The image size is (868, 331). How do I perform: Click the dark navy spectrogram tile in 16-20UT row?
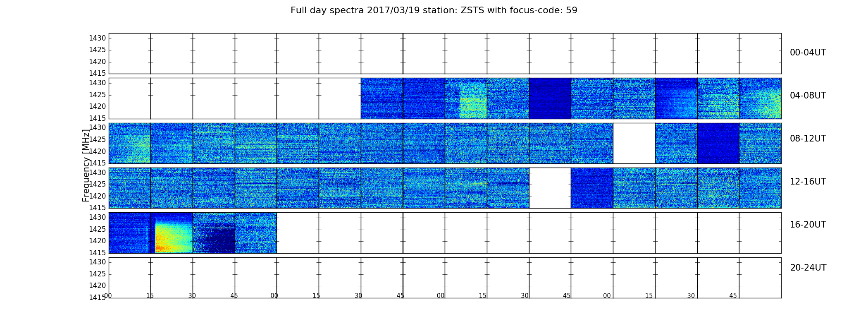(x=214, y=233)
